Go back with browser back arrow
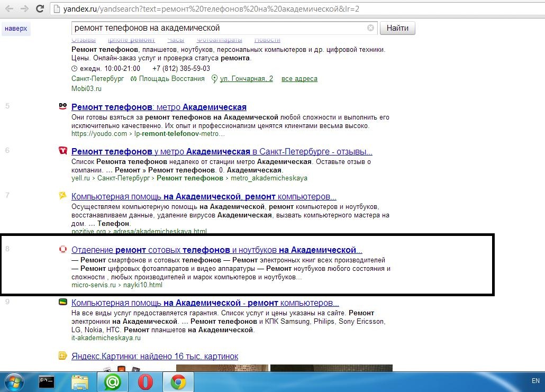Image resolution: width=545 pixels, height=392 pixels. tap(10, 8)
